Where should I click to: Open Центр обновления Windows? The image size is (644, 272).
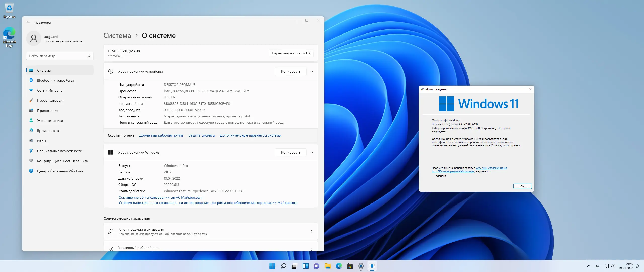60,171
